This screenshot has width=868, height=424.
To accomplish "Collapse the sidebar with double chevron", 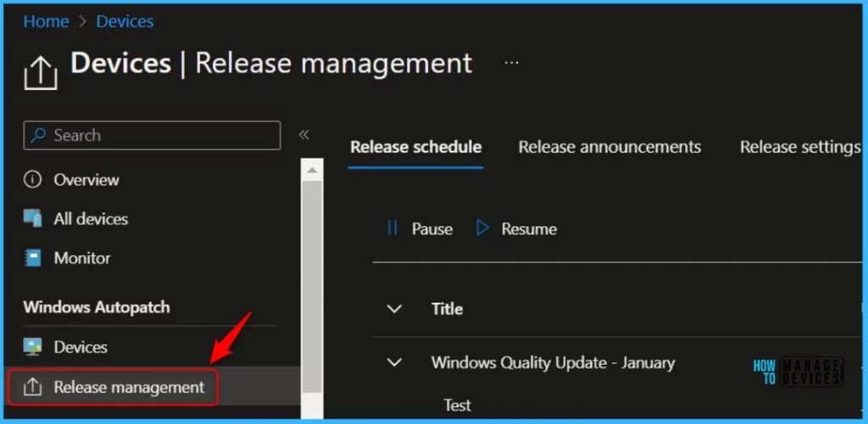I will click(x=304, y=135).
